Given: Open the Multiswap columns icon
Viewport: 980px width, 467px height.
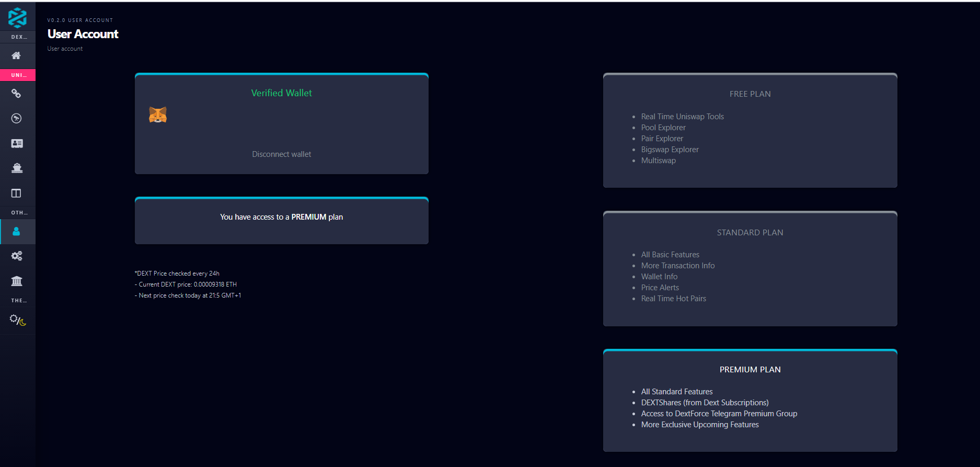Looking at the screenshot, I should tap(16, 193).
